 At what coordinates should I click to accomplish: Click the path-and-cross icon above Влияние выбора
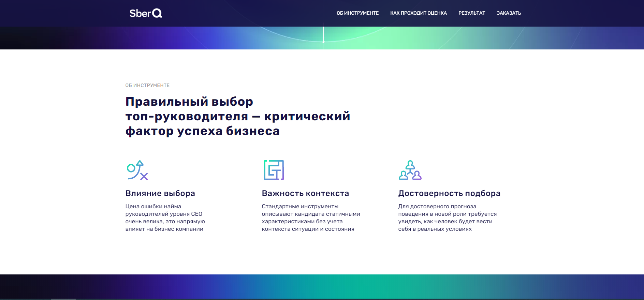[x=137, y=170]
